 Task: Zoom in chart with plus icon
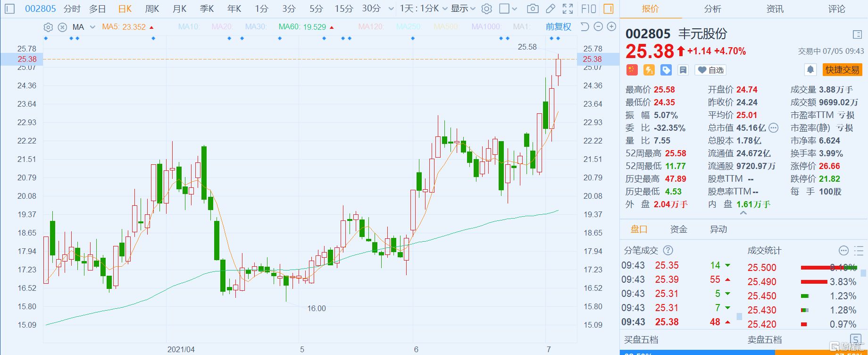pyautogui.click(x=611, y=27)
